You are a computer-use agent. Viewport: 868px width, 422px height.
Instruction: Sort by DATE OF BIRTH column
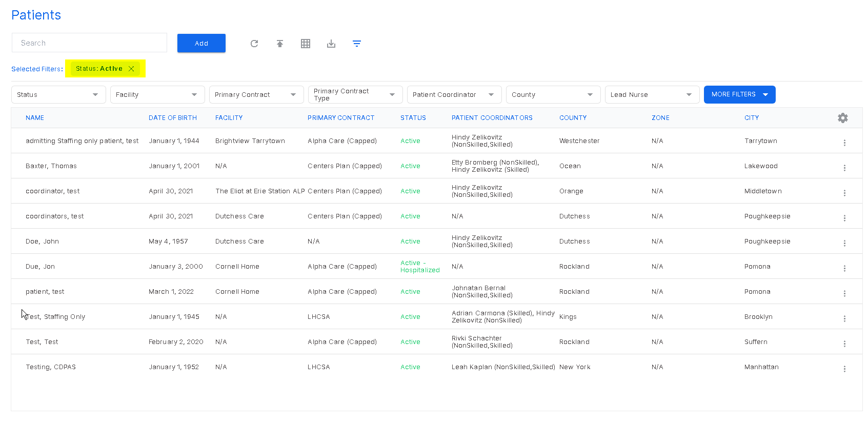pyautogui.click(x=173, y=118)
